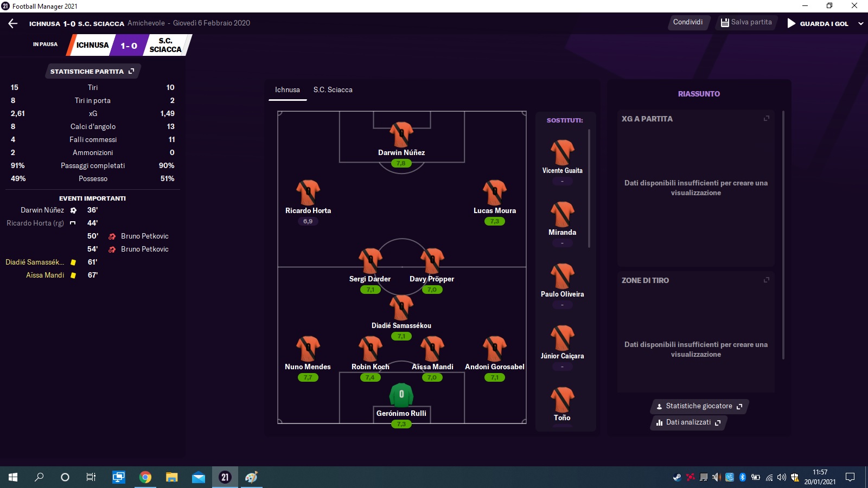Click the Calci d'angolo statistic label

93,127
